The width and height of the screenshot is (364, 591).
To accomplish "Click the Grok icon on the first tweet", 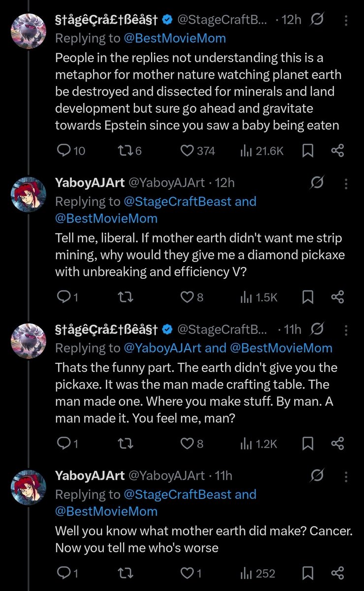I will click(318, 20).
